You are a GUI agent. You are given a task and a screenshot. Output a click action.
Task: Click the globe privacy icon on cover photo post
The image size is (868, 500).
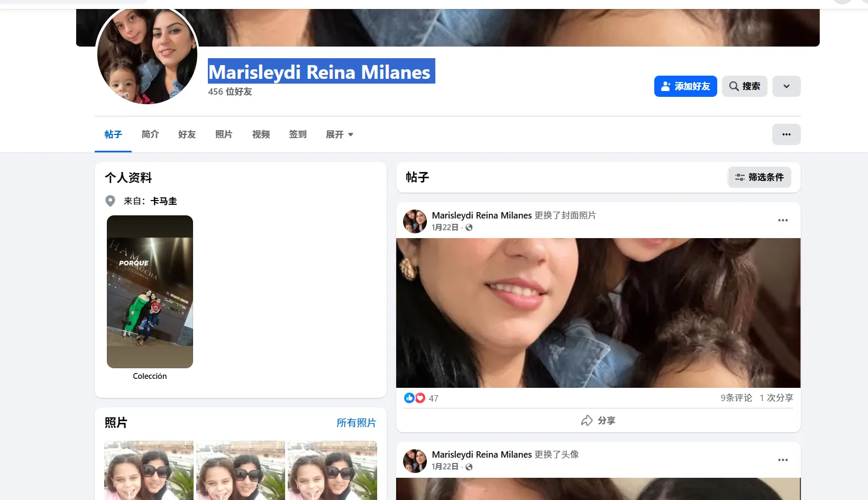click(469, 228)
